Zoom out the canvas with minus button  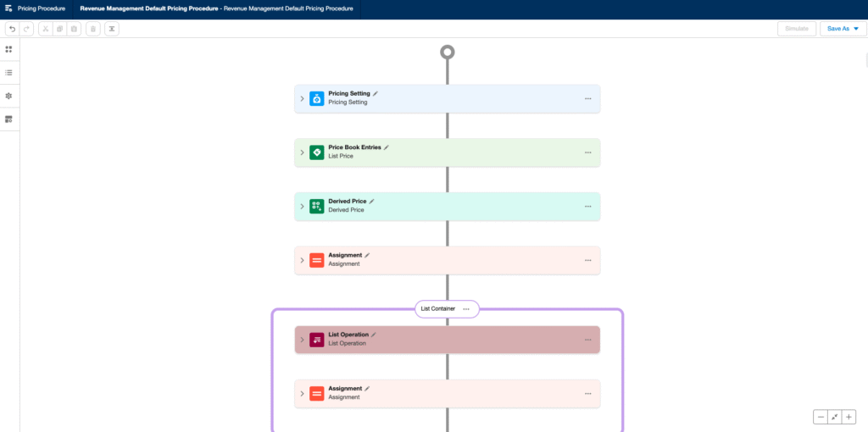point(821,417)
